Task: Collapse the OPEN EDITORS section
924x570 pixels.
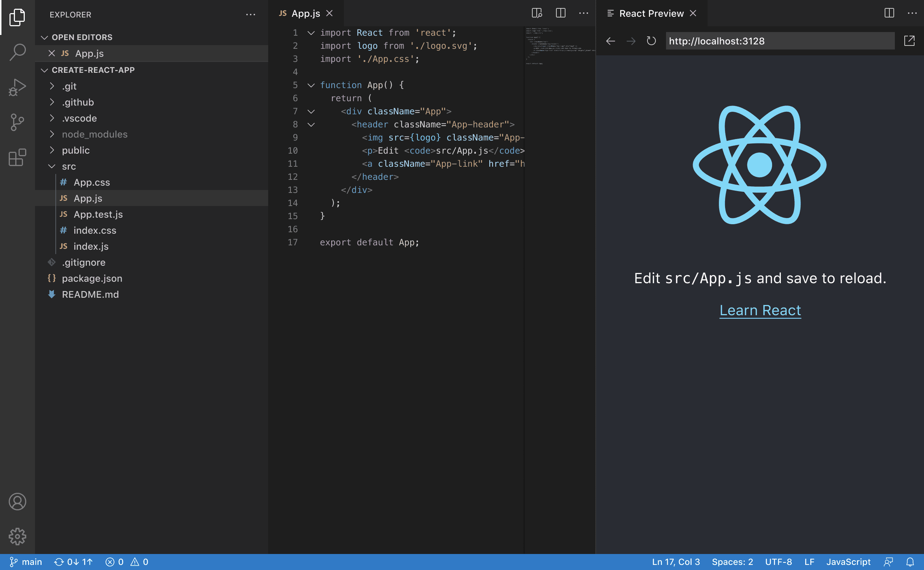Action: click(x=44, y=37)
